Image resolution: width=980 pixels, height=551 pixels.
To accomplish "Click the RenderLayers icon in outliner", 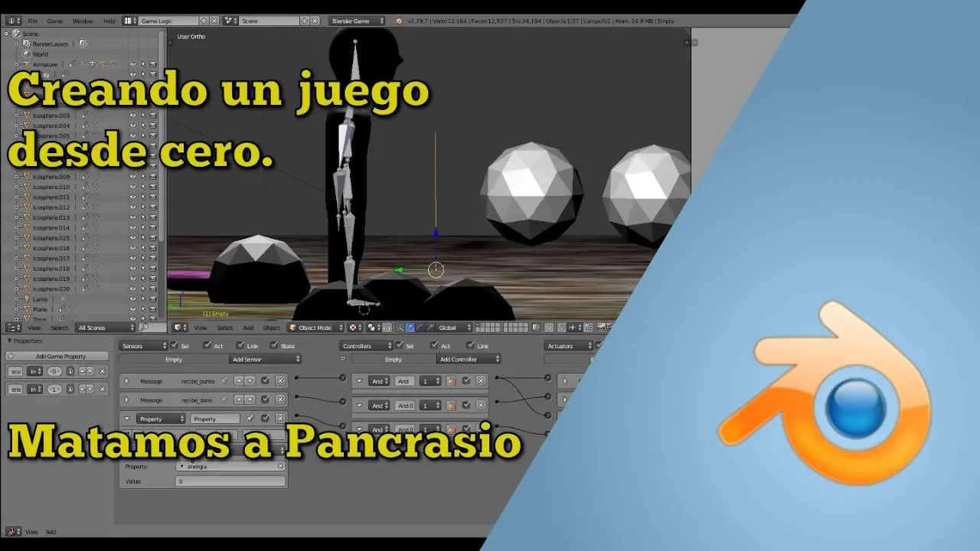I will (x=27, y=44).
